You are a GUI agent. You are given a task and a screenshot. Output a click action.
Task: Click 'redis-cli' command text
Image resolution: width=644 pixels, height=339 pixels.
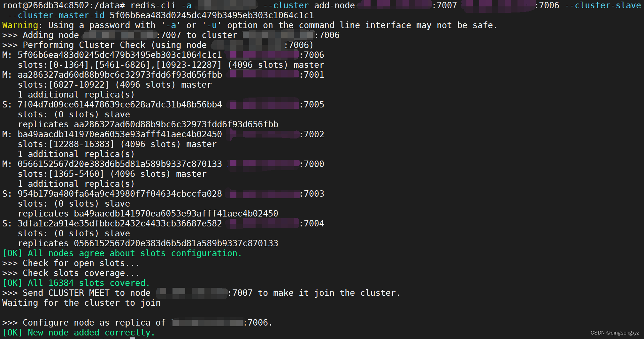153,5
